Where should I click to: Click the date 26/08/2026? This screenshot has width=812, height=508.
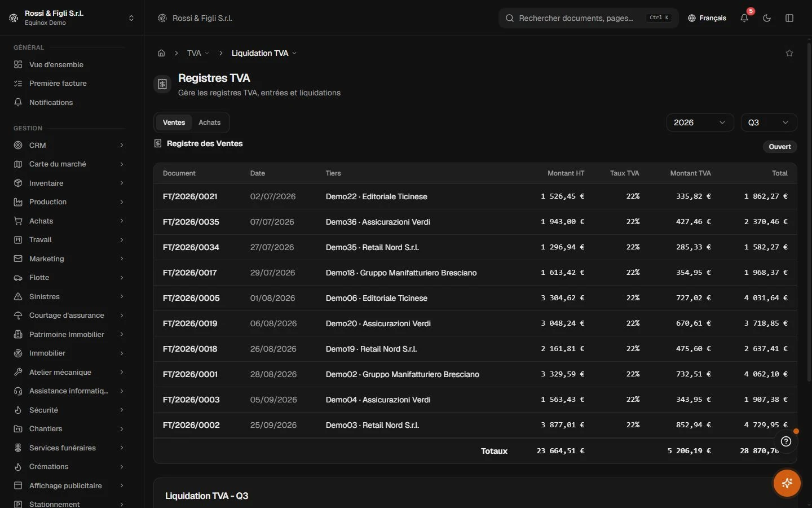coord(273,349)
